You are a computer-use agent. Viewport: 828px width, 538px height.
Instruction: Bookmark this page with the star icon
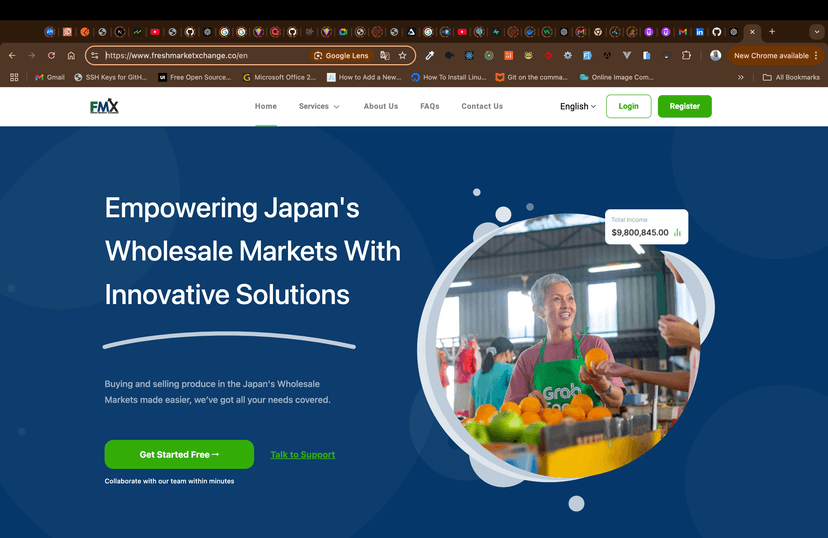pos(402,55)
